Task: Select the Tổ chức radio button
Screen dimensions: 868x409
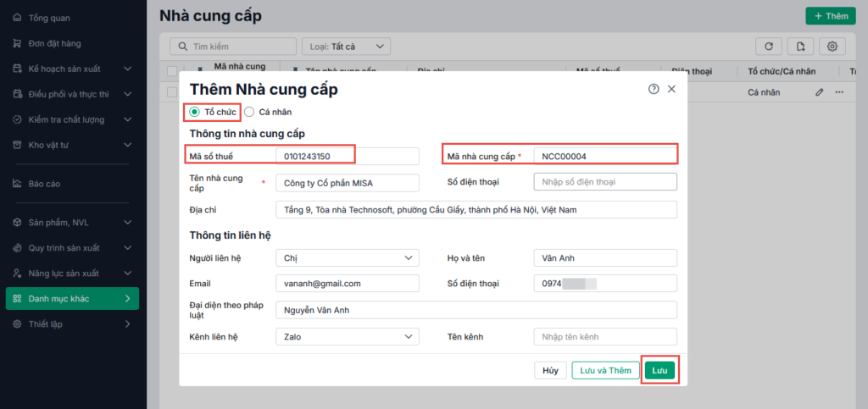Action: pyautogui.click(x=194, y=112)
